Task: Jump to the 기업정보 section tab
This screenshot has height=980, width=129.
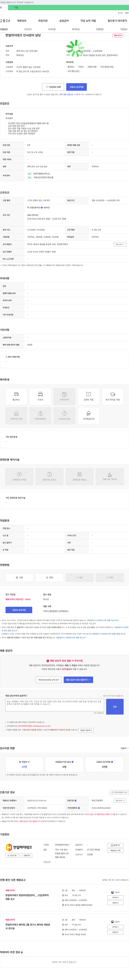Action: 123,29
